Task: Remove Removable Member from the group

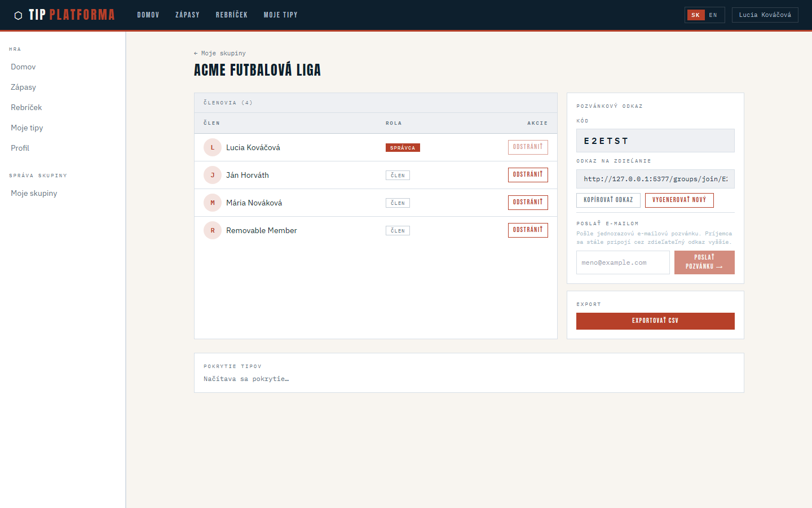Action: (527, 230)
